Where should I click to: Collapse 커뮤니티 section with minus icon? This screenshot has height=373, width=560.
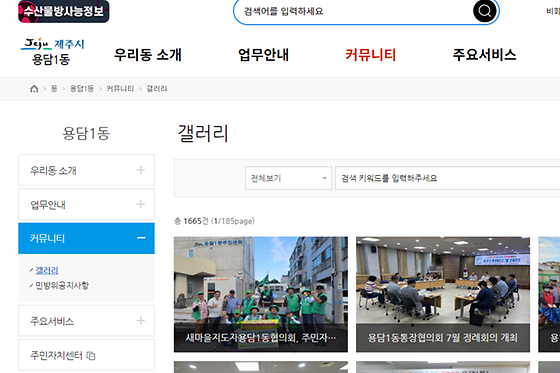click(141, 238)
